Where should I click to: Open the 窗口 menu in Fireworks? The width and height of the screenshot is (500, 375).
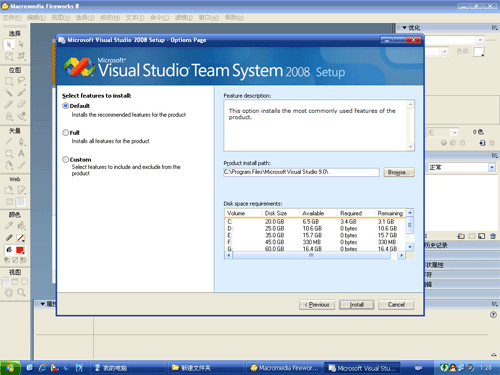pos(209,17)
